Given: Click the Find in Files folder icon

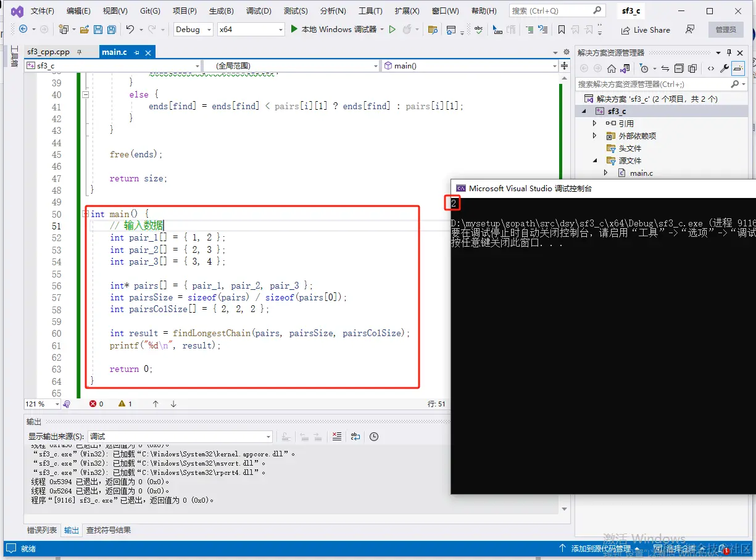Looking at the screenshot, I should pyautogui.click(x=433, y=30).
